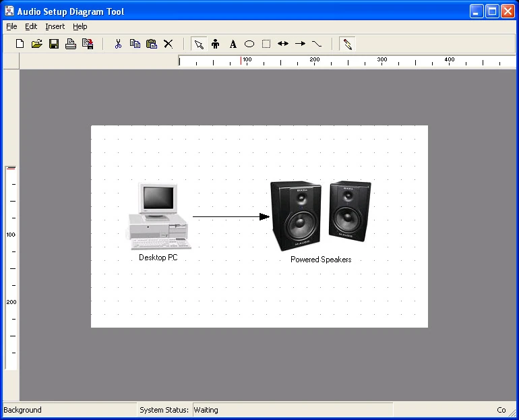Paste from clipboard icon
The height and width of the screenshot is (420, 519).
[x=152, y=44]
